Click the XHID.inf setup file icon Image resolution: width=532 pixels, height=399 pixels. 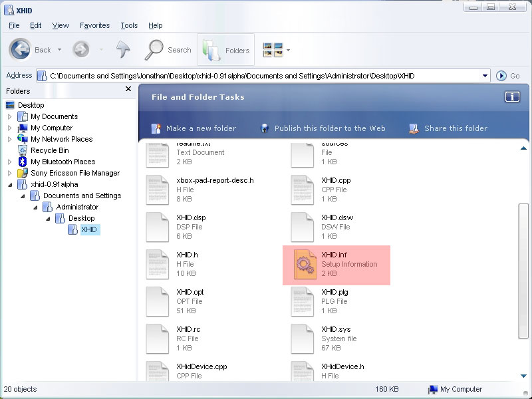[303, 265]
